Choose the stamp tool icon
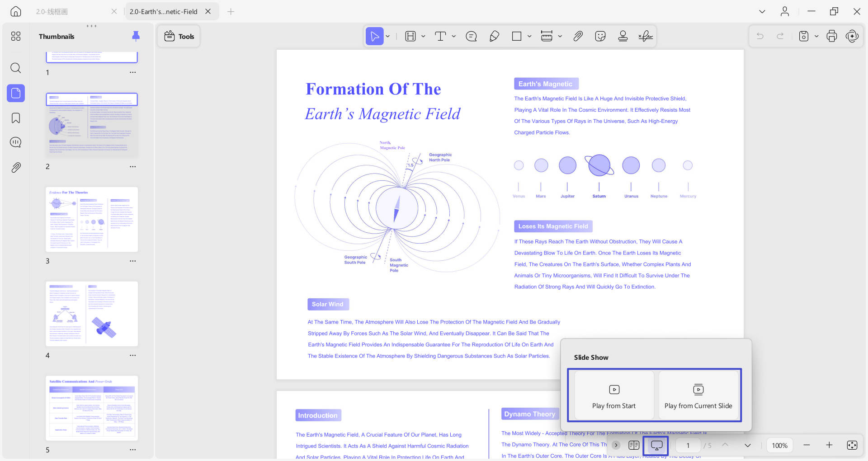The height and width of the screenshot is (461, 868). click(x=623, y=36)
